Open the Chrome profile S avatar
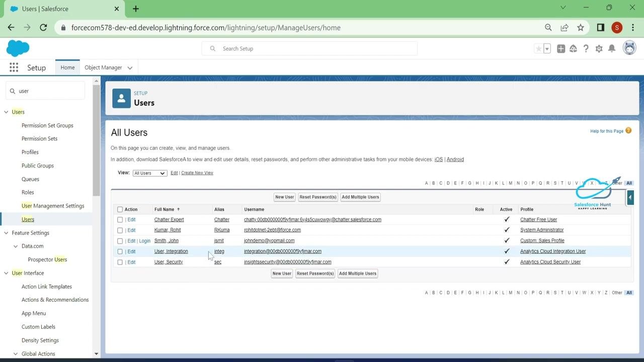Screen dimensions: 644x362 (617, 28)
